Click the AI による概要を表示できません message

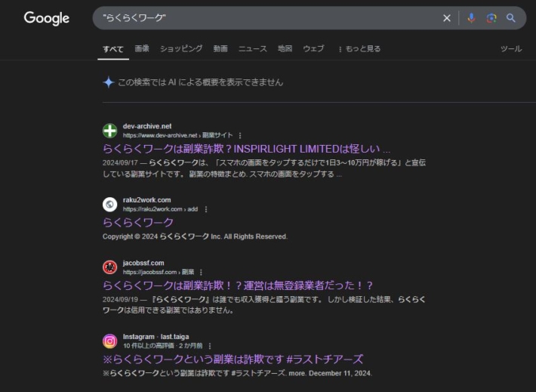[x=201, y=82]
